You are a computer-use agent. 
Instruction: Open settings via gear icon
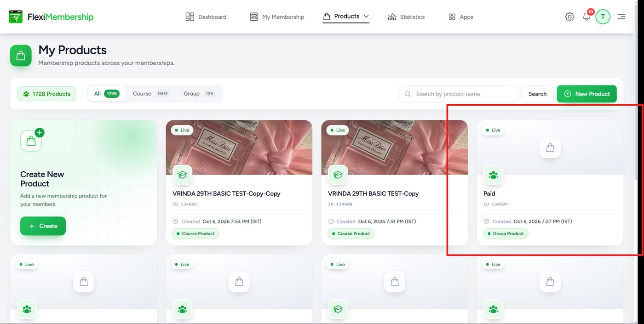click(569, 17)
